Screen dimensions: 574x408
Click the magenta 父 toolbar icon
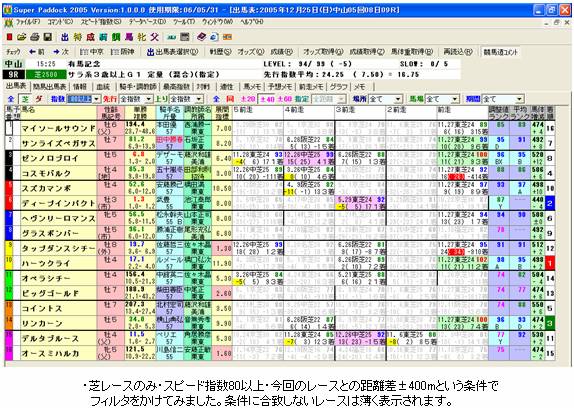(x=154, y=37)
